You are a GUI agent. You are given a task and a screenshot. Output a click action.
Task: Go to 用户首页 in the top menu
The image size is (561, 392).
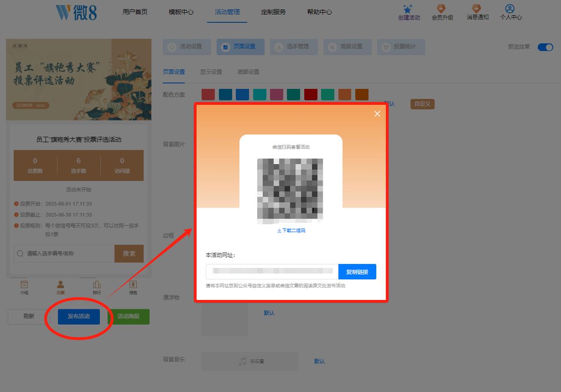tap(135, 12)
